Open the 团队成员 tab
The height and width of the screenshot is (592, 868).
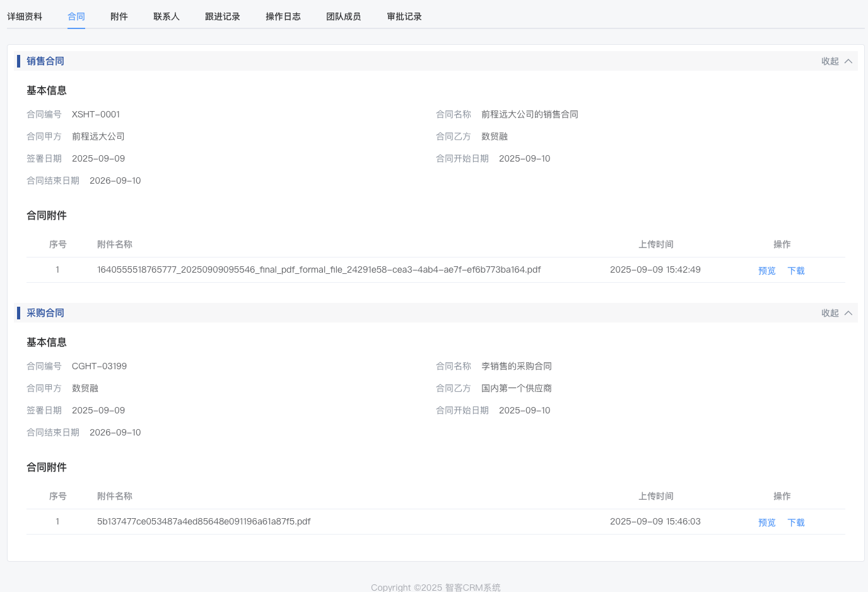pyautogui.click(x=344, y=16)
